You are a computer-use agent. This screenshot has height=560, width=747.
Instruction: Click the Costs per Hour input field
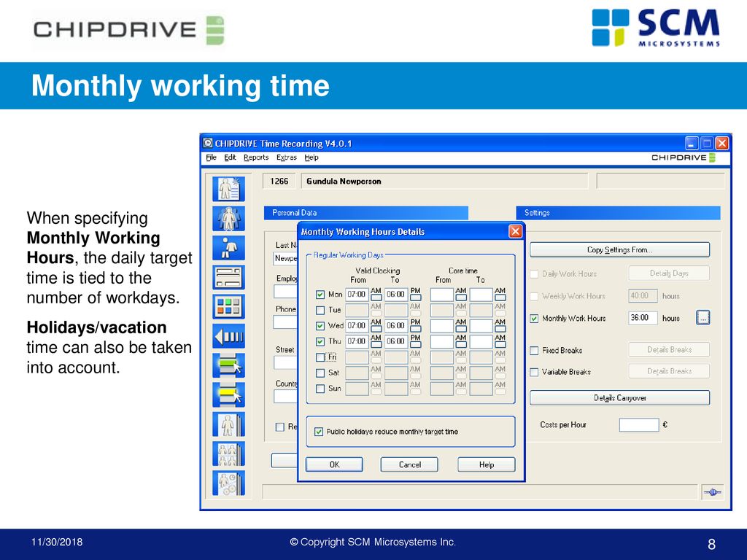coord(639,425)
